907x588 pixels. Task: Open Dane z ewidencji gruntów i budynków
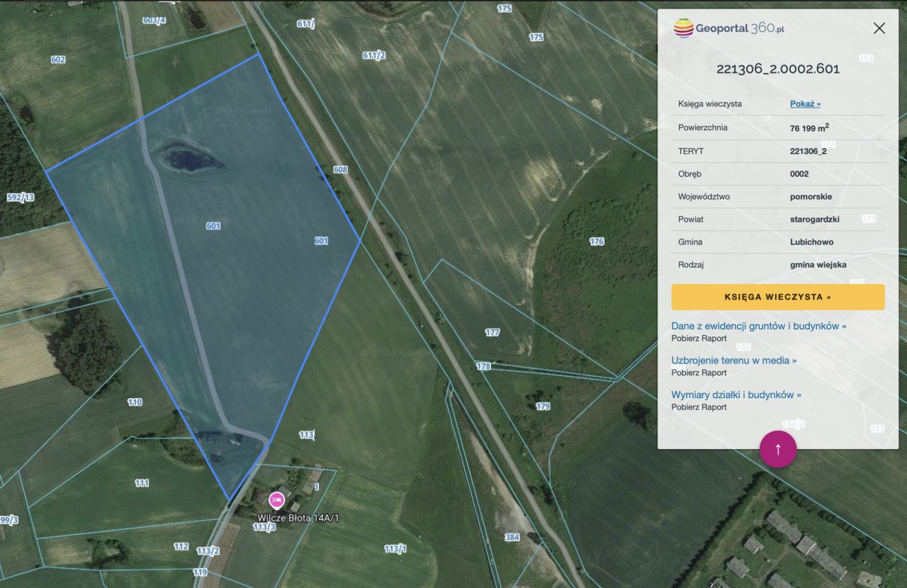tap(758, 326)
